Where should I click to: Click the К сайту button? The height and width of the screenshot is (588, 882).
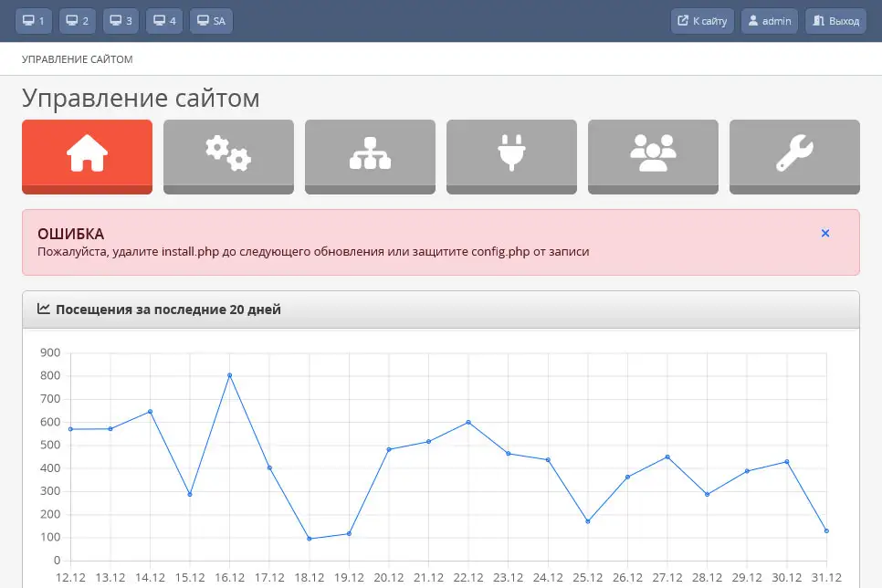tap(702, 21)
